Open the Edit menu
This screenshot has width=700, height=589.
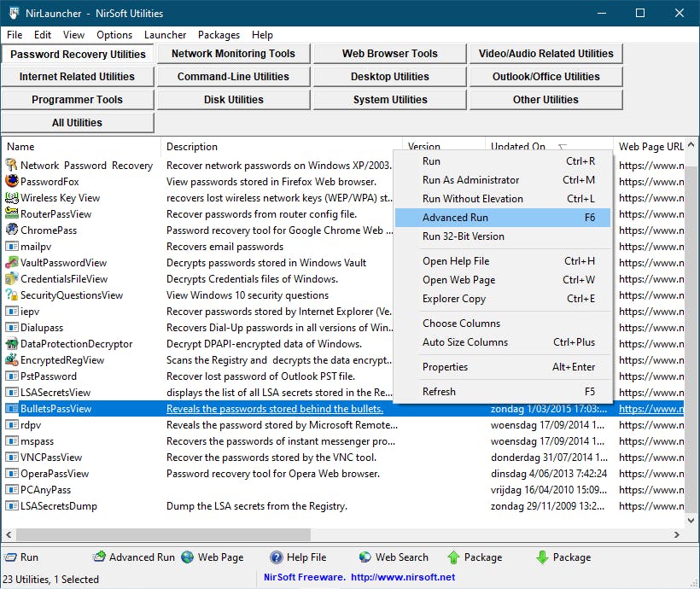pyautogui.click(x=43, y=35)
